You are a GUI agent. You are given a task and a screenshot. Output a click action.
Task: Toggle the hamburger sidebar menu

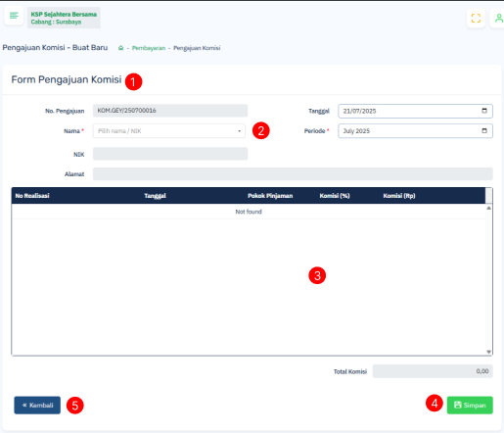pos(14,16)
